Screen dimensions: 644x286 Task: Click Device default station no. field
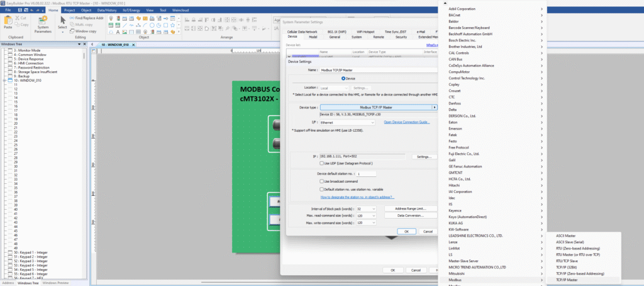366,174
